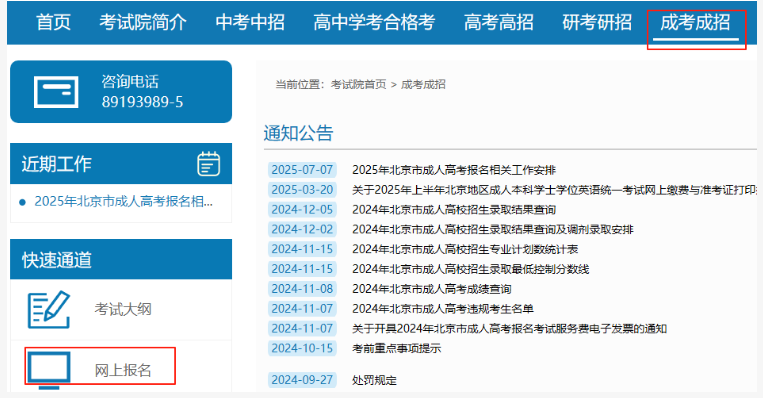Click the 近期工作 header text
This screenshot has height=398, width=763.
click(x=56, y=164)
